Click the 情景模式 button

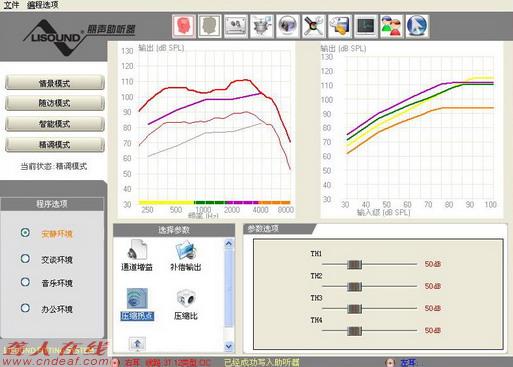(x=55, y=83)
